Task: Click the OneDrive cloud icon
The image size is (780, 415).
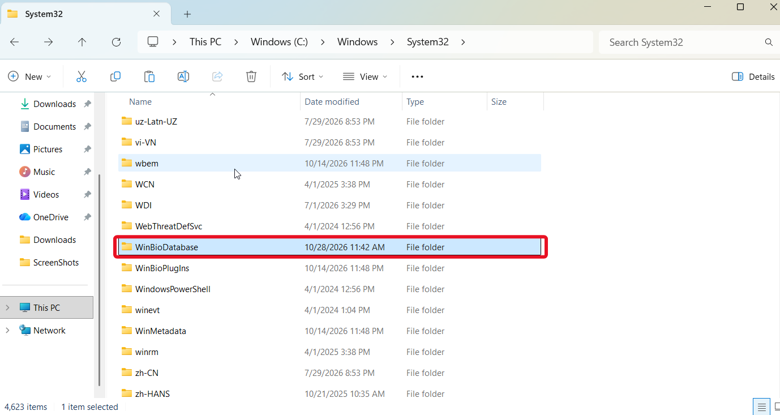Action: pyautogui.click(x=24, y=217)
